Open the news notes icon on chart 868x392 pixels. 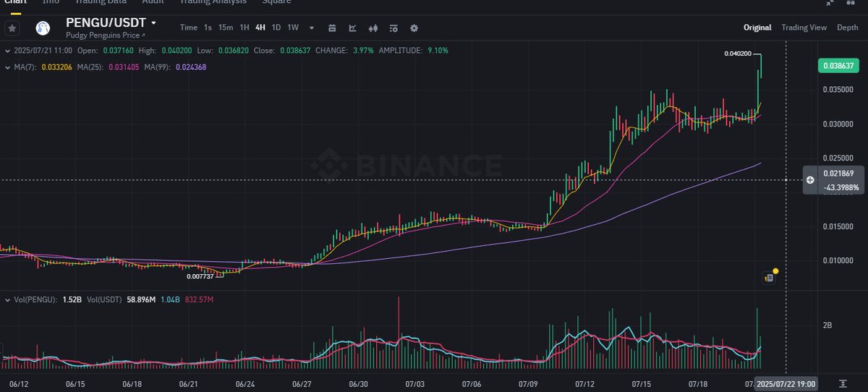[770, 276]
